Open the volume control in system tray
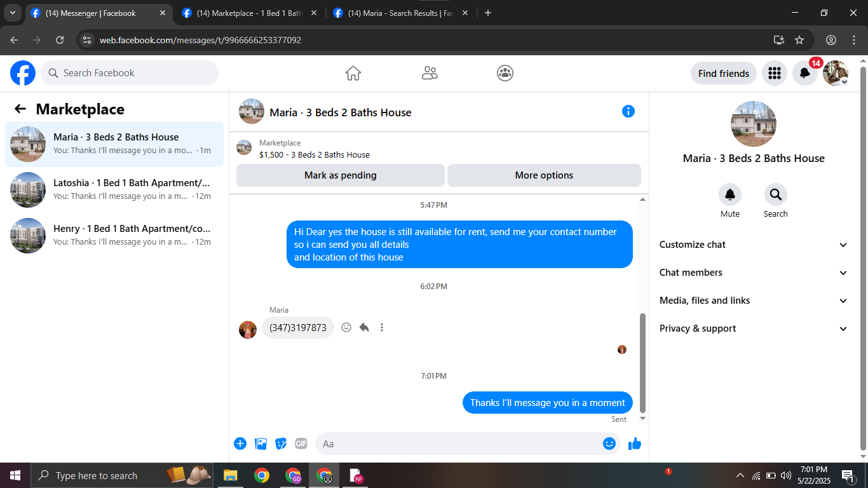The height and width of the screenshot is (488, 868). point(786,475)
